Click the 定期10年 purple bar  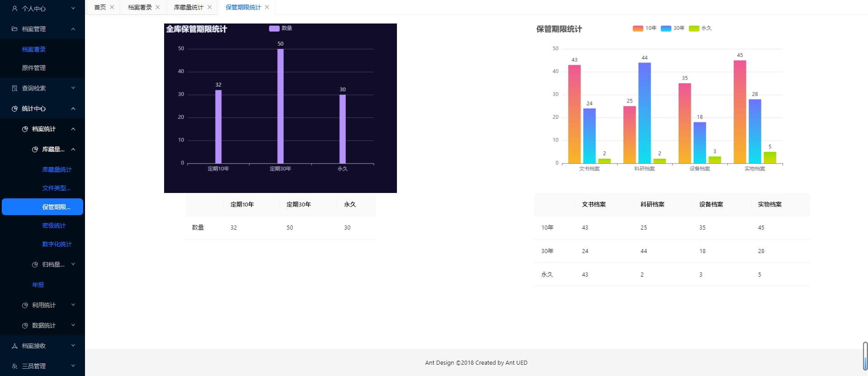218,127
